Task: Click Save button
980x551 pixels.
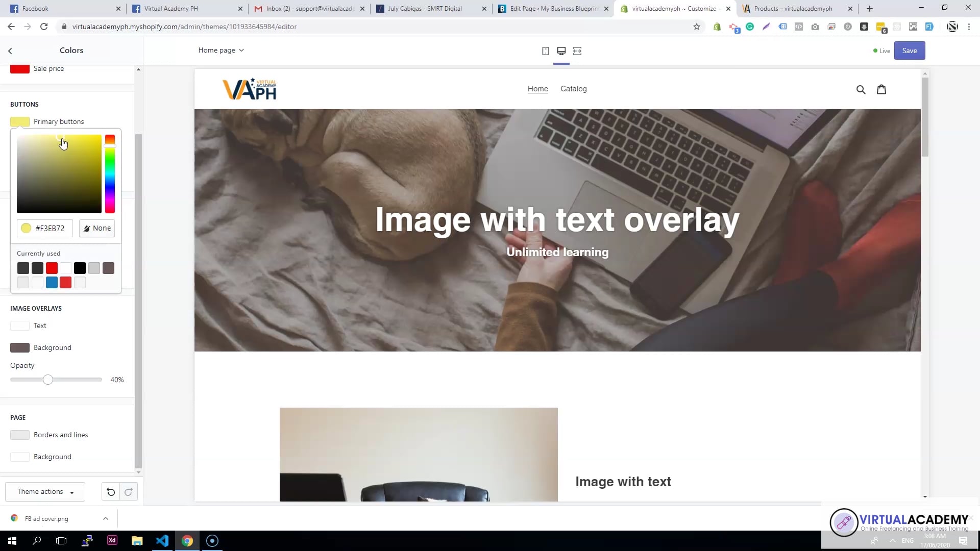Action: [910, 51]
